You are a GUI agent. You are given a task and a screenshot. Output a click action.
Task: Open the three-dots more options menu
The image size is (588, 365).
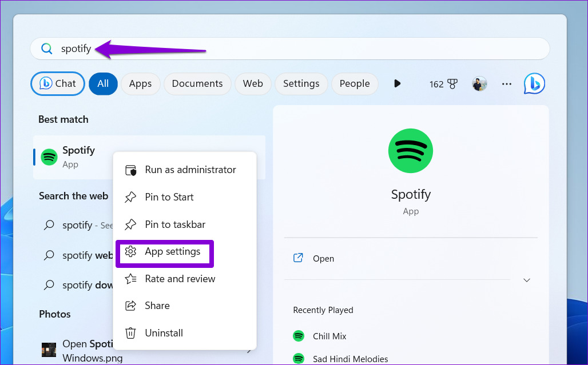click(507, 84)
